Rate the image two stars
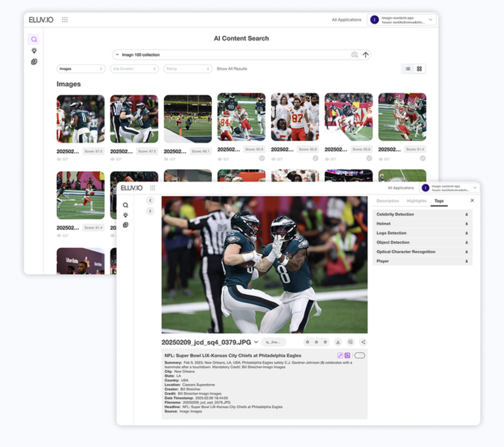504x447 pixels. pos(316,342)
